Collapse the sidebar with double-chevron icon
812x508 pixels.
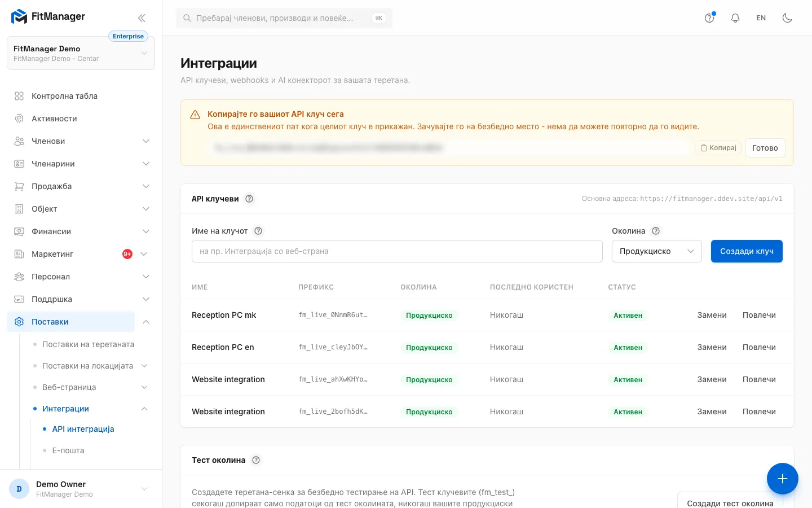142,18
